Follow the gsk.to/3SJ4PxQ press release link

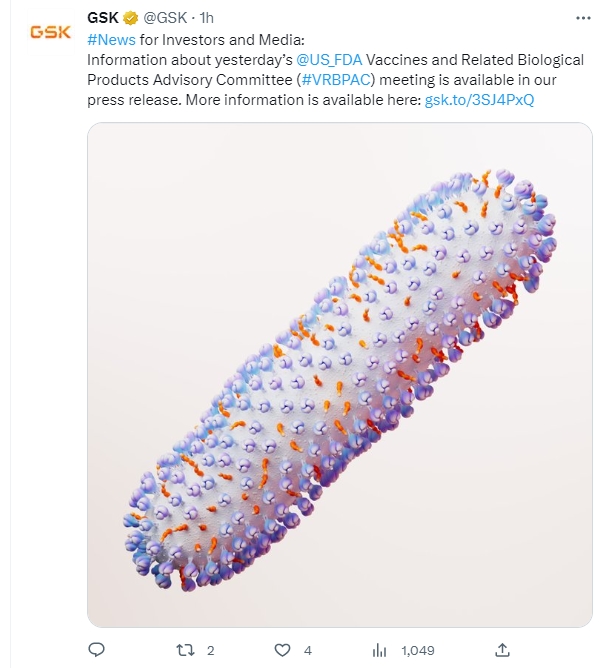coord(479,100)
